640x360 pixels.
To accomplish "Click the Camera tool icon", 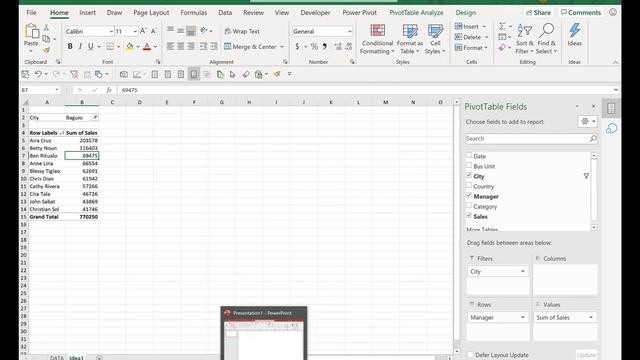I will coord(124,74).
